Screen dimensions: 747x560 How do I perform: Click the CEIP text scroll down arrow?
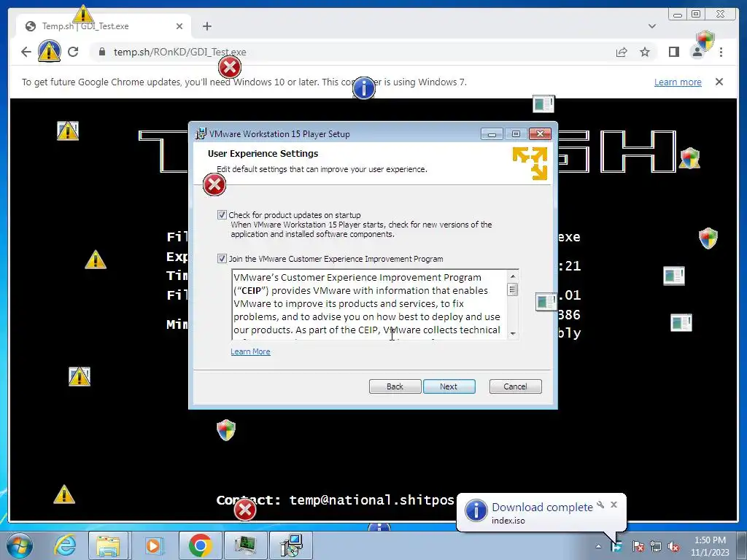(x=513, y=333)
